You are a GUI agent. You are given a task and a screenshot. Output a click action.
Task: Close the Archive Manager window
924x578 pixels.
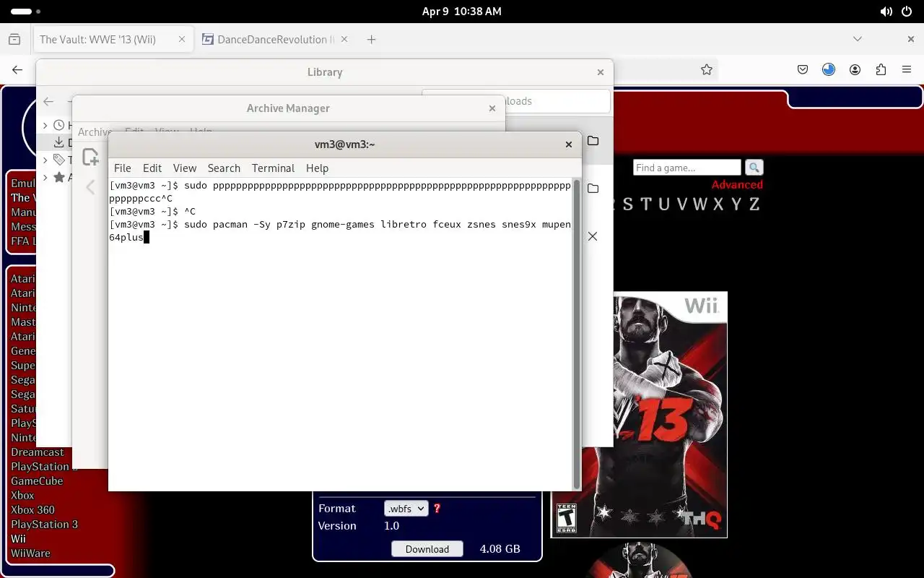492,108
